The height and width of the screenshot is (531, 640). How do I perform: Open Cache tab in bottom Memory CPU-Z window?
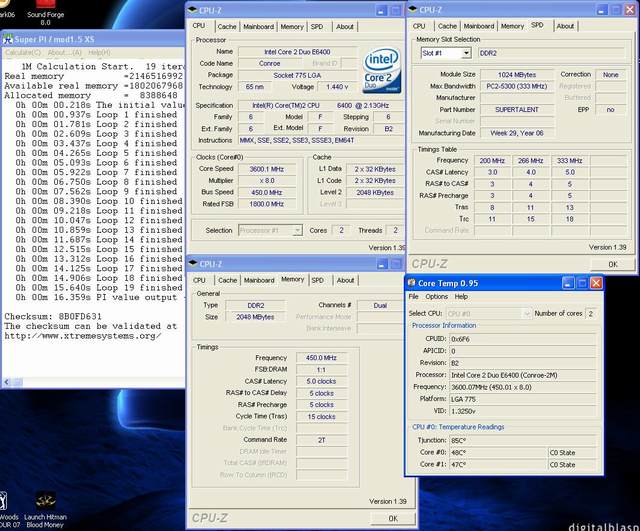point(227,280)
